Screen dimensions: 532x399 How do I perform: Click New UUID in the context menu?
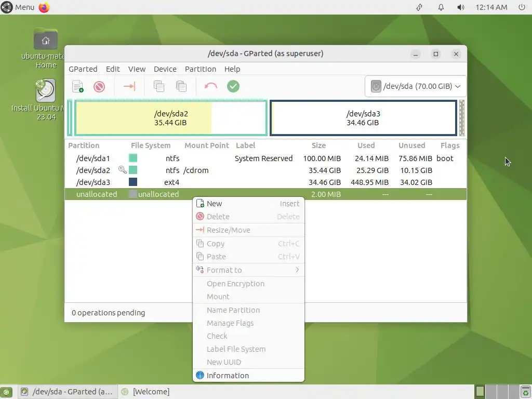(248, 362)
